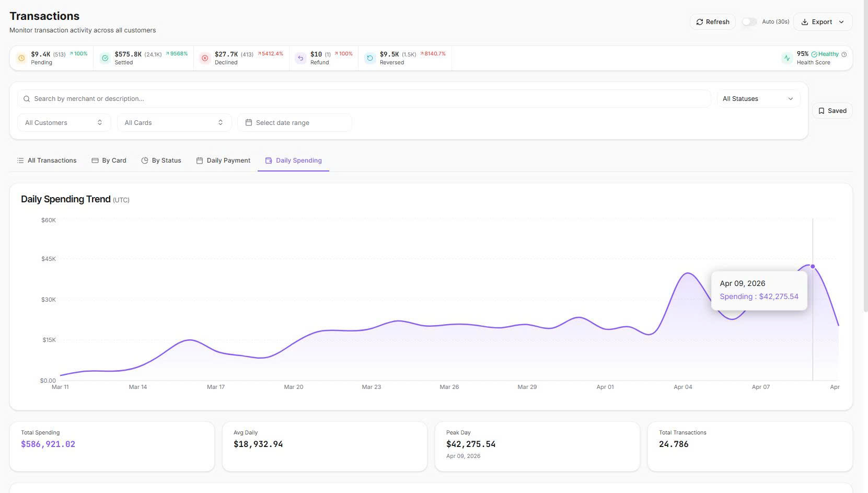
Task: Click the green Settled checkmark icon
Action: point(105,58)
